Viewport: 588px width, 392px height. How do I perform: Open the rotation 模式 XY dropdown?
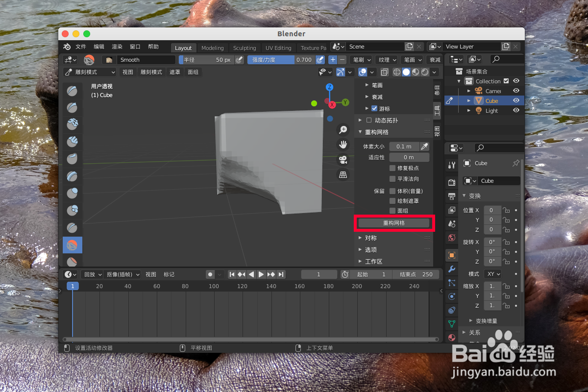(x=492, y=274)
